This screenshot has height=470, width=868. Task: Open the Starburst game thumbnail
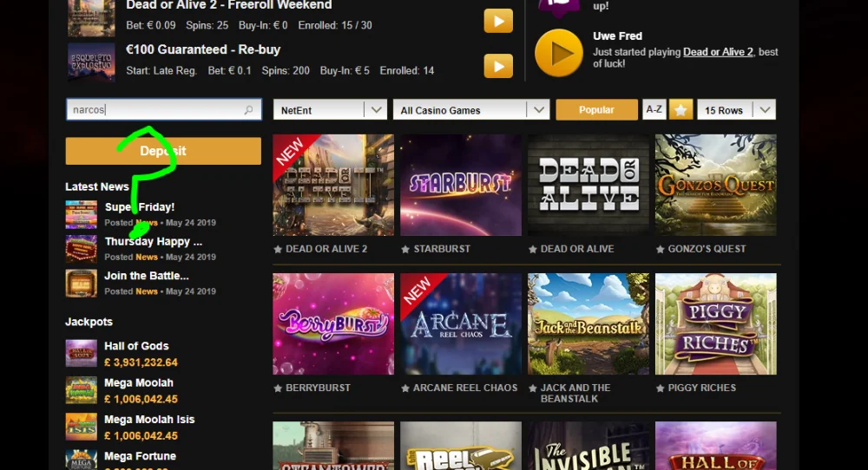(461, 186)
